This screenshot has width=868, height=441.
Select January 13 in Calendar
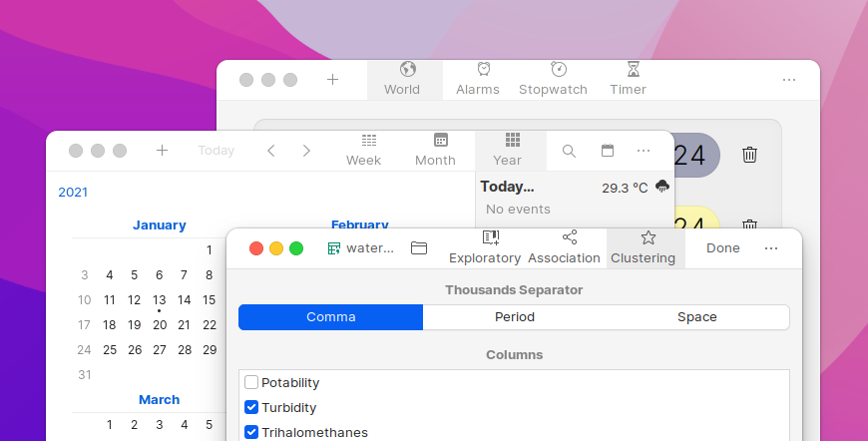pos(159,300)
